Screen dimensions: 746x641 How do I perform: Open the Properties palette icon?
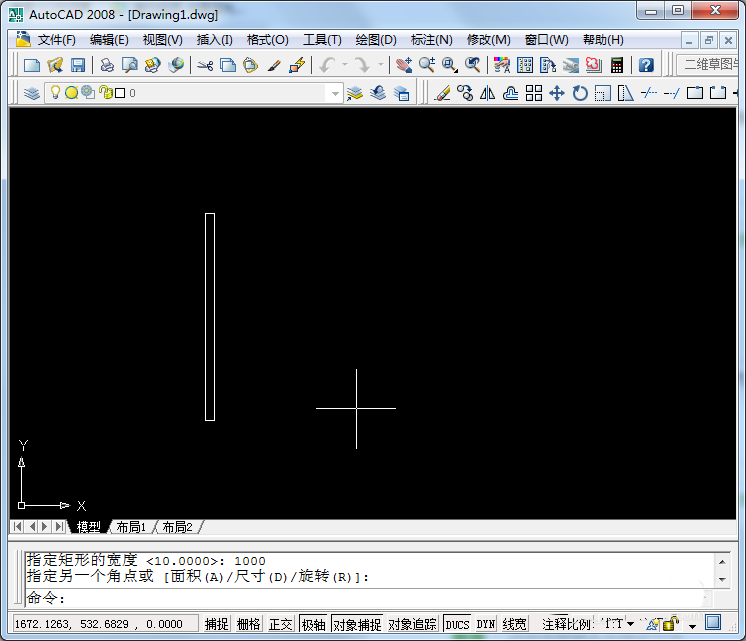coord(501,65)
